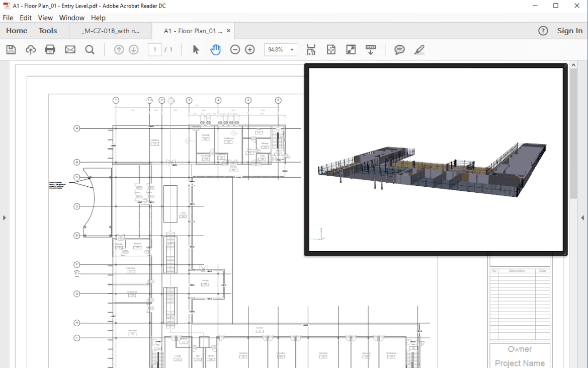Select the Hand pan tool
This screenshot has height=368, width=588.
click(215, 50)
